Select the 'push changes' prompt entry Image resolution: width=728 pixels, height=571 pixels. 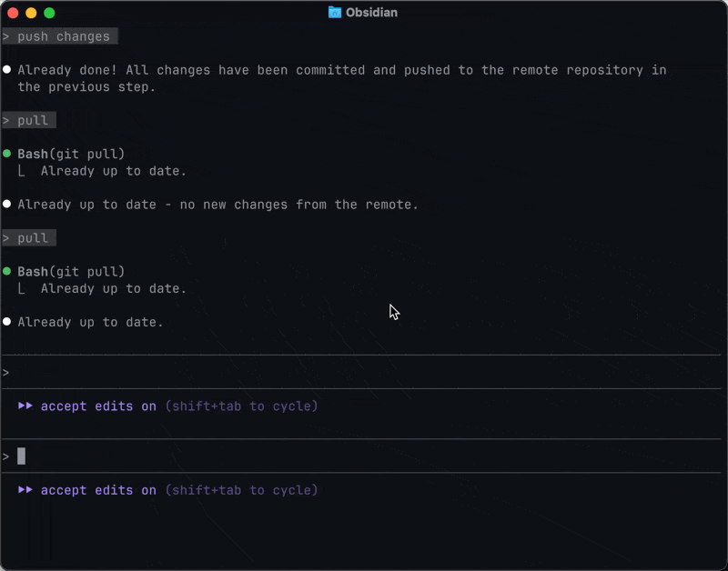coord(62,36)
